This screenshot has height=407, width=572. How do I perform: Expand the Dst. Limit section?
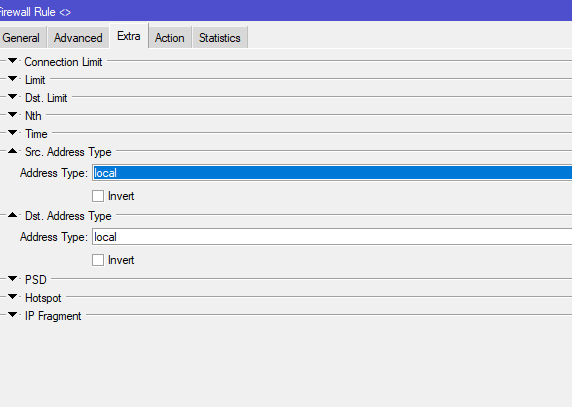(12, 97)
